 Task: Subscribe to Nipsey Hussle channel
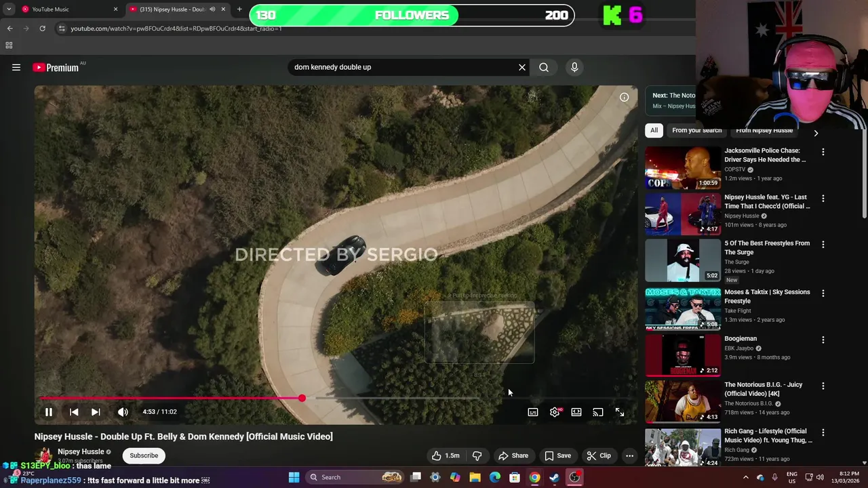coord(144,455)
